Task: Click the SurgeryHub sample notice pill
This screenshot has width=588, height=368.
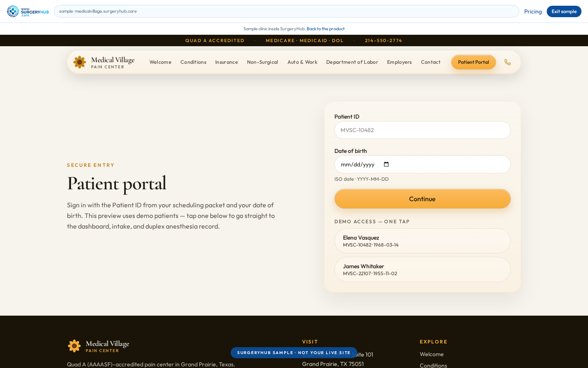Action: [x=294, y=352]
